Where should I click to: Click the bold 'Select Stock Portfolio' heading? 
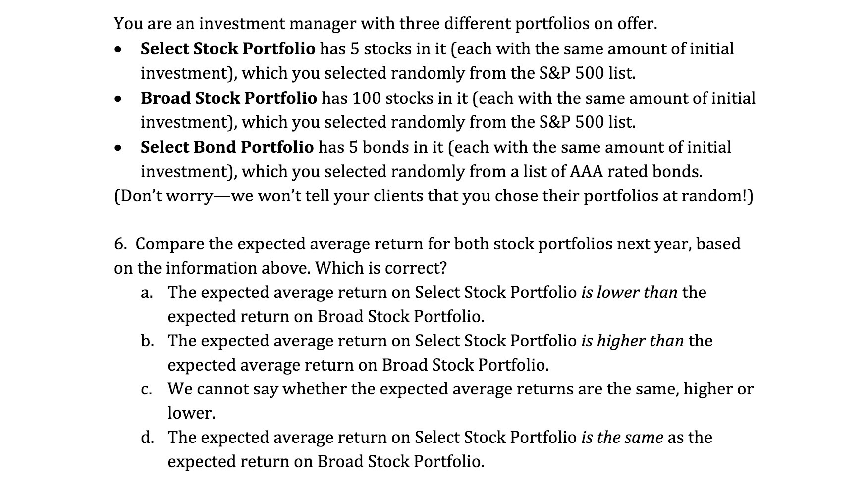227,49
